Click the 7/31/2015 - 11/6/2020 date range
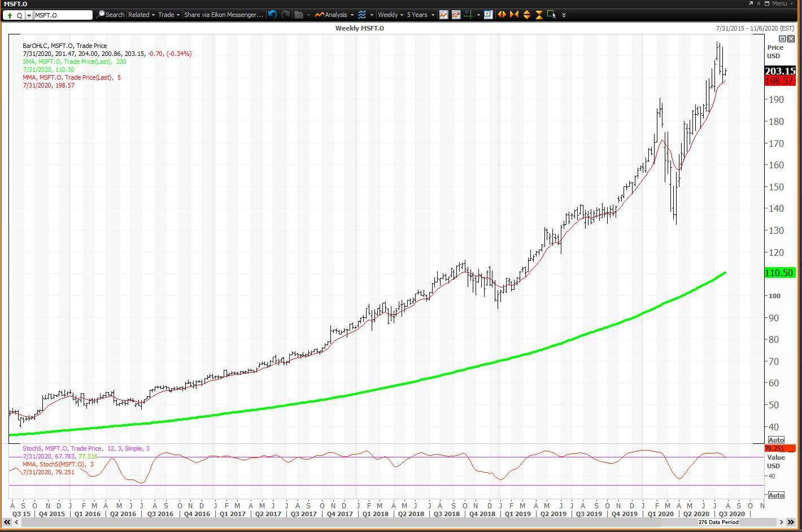This screenshot has width=802, height=532. click(755, 28)
